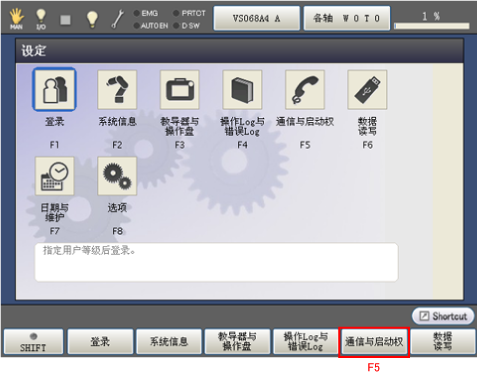Open the 各轴 W0 T0 selector
The width and height of the screenshot is (477, 373).
point(347,18)
